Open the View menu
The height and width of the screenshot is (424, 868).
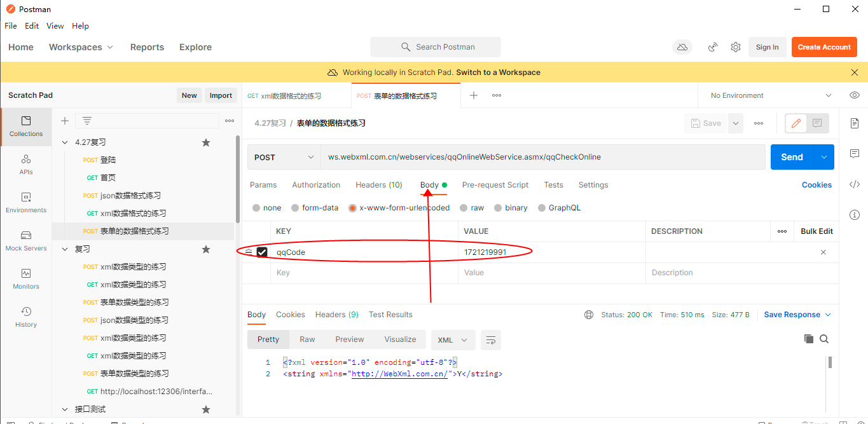click(x=55, y=26)
